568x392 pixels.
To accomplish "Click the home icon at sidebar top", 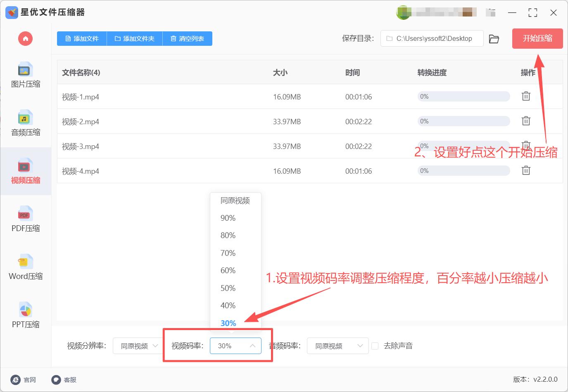I will click(x=25, y=38).
